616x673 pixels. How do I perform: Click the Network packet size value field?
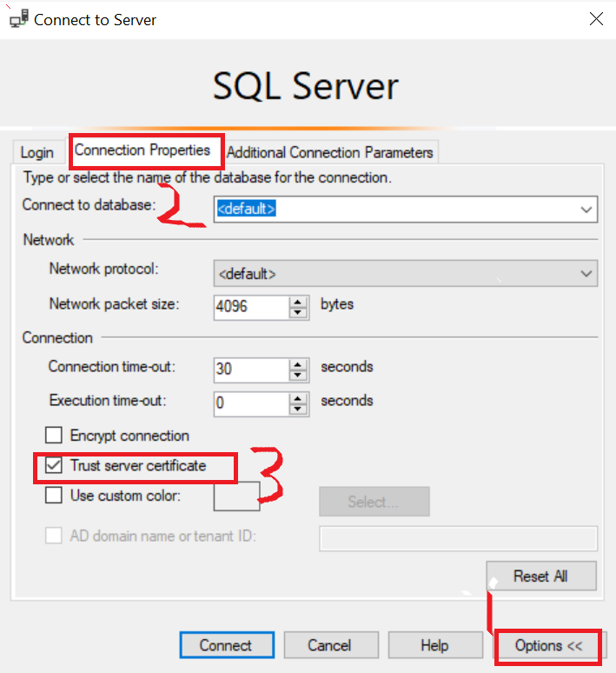click(251, 307)
